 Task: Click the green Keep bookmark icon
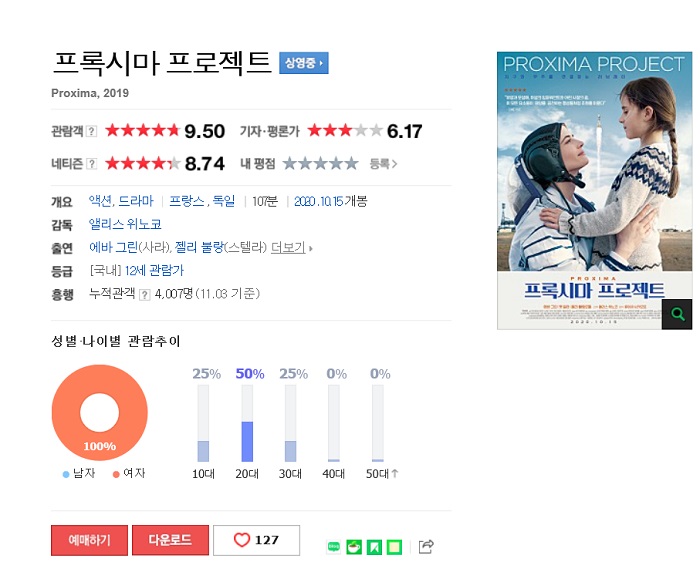[374, 547]
